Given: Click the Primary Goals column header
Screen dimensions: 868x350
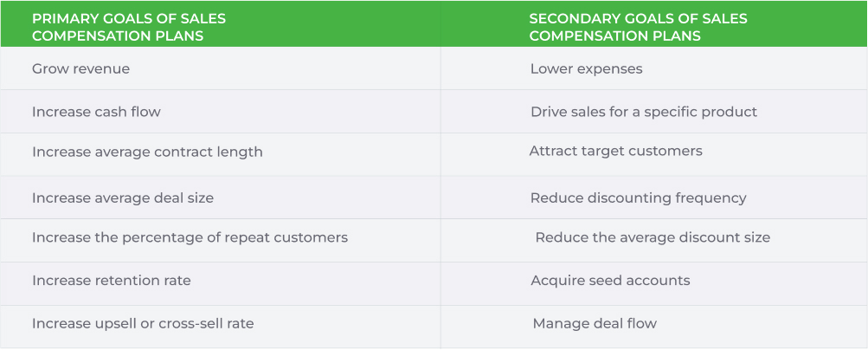Looking at the screenshot, I should [x=221, y=23].
